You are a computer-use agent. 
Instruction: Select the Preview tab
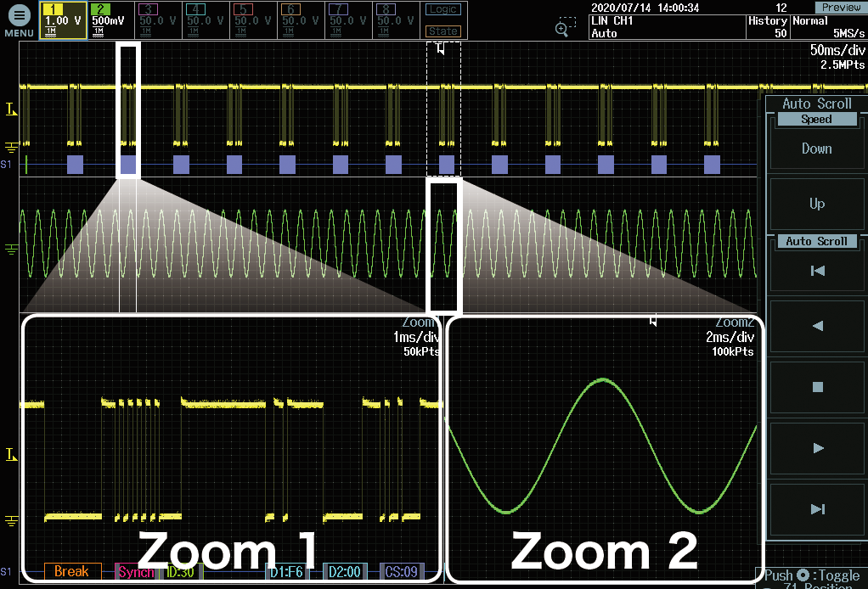[841, 7]
